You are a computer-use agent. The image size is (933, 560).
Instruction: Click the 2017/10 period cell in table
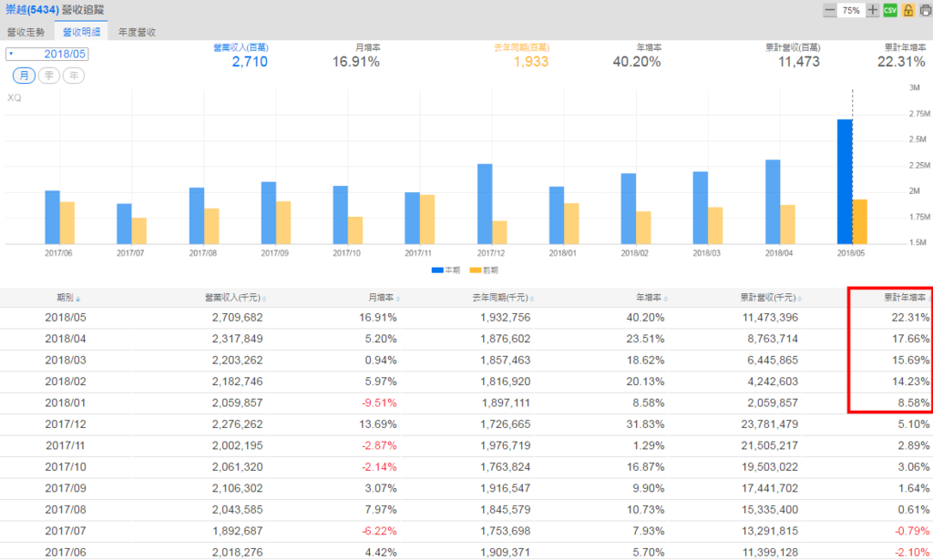[x=66, y=467]
